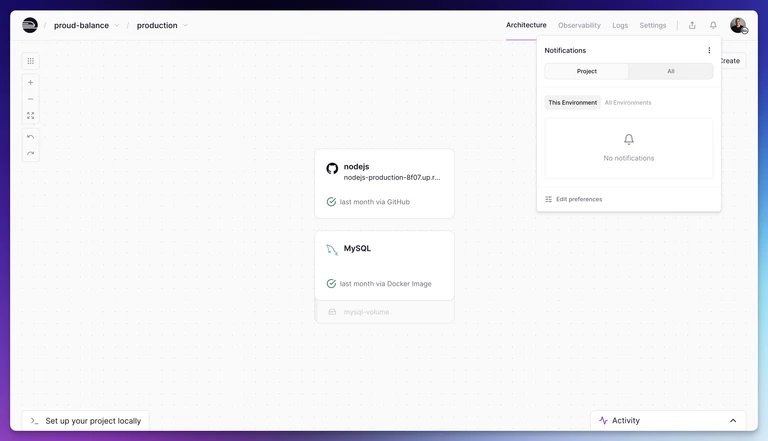Zoom out of the canvas with minus icon
Screen dimensions: 768x441
[x=30, y=99]
